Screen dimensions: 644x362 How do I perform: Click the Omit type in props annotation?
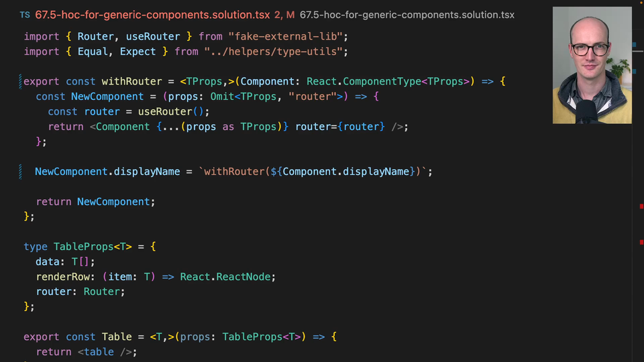point(222,97)
